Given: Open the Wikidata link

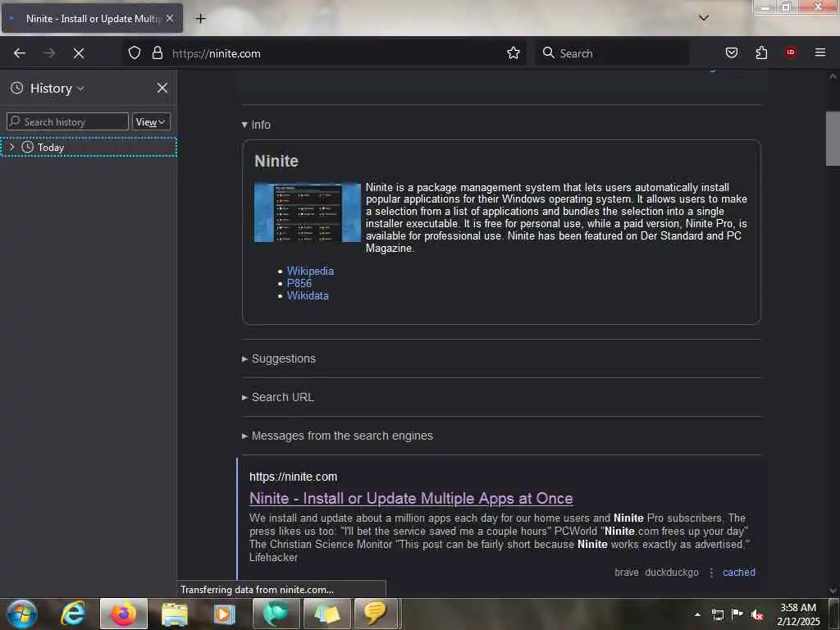Looking at the screenshot, I should pyautogui.click(x=308, y=295).
